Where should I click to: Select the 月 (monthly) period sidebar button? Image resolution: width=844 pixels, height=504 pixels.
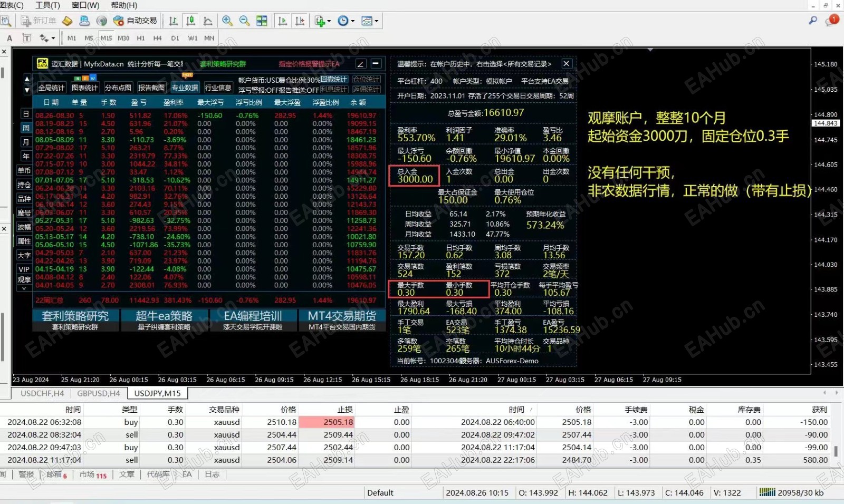[x=25, y=142]
